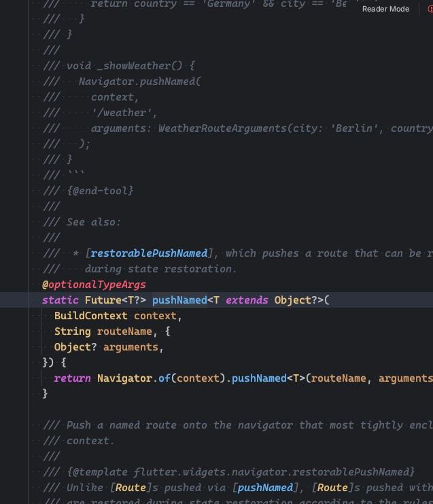Click the extends keyword
Viewport: 433px width, 504px height.
pos(247,300)
